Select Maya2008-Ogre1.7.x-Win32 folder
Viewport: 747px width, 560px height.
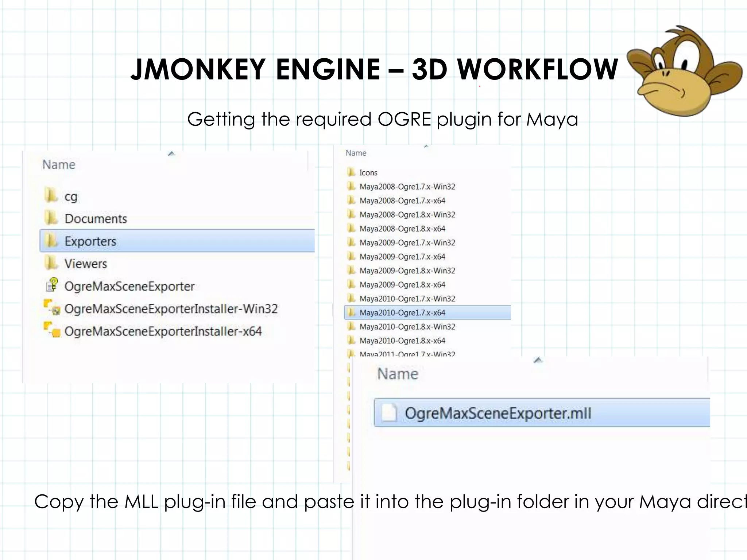pos(407,187)
